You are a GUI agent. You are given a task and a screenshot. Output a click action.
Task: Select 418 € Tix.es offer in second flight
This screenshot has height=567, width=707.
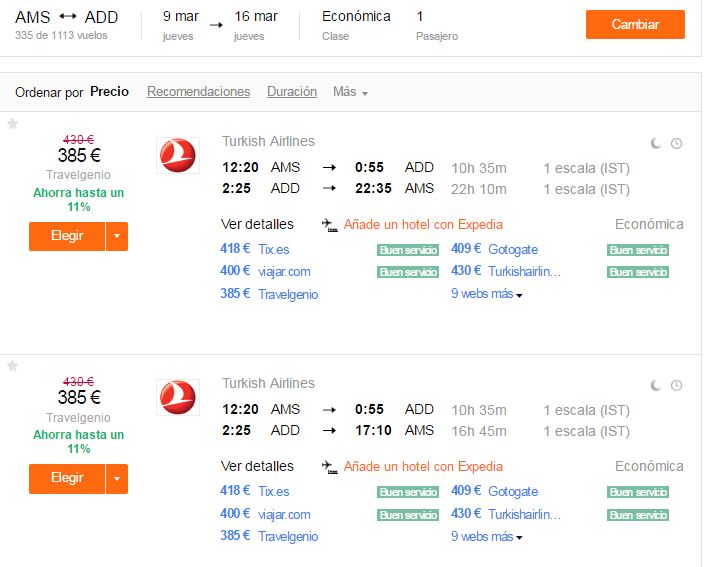(255, 491)
